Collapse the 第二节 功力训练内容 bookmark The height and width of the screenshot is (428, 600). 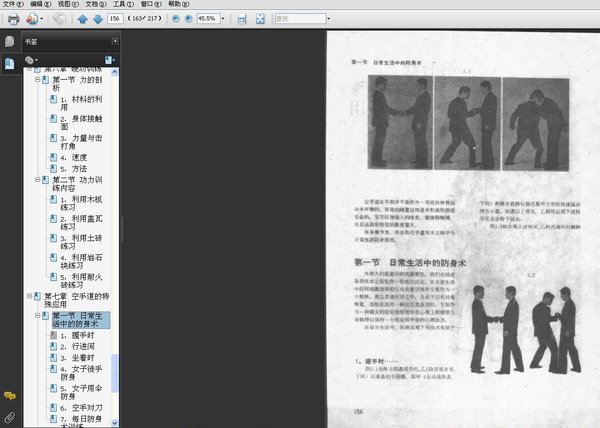38,179
